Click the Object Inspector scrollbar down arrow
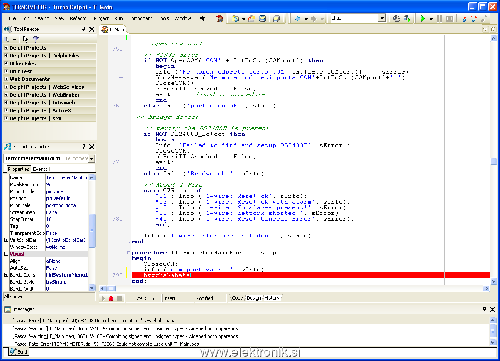The height and width of the screenshot is (361, 500). [x=92, y=288]
